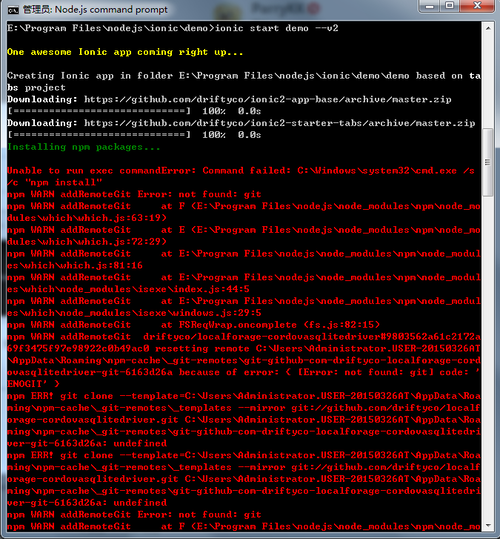Click 'Unable to run exec commandError' line
Screen dimensions: 500x539
click(x=241, y=170)
